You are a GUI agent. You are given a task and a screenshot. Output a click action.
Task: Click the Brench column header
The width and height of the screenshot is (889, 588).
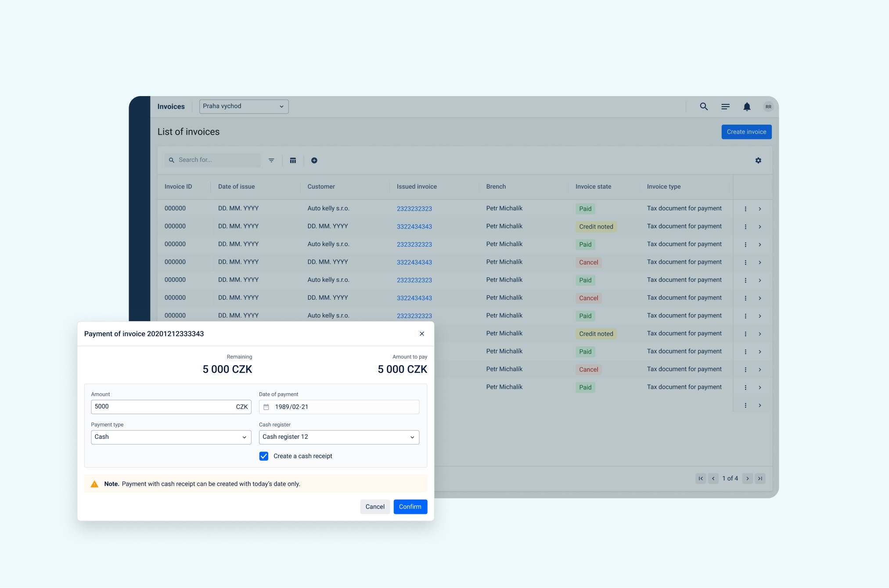click(x=496, y=186)
